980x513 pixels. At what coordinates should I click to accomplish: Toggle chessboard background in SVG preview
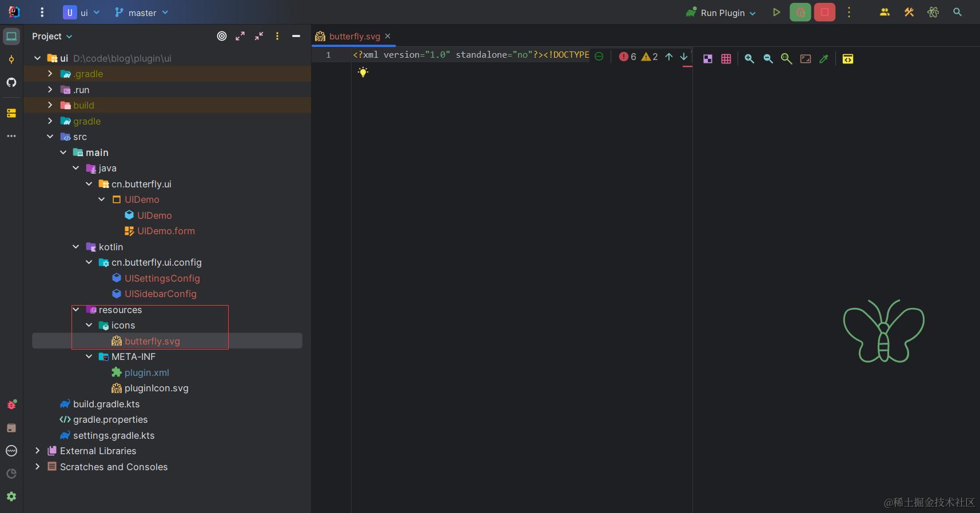point(708,58)
